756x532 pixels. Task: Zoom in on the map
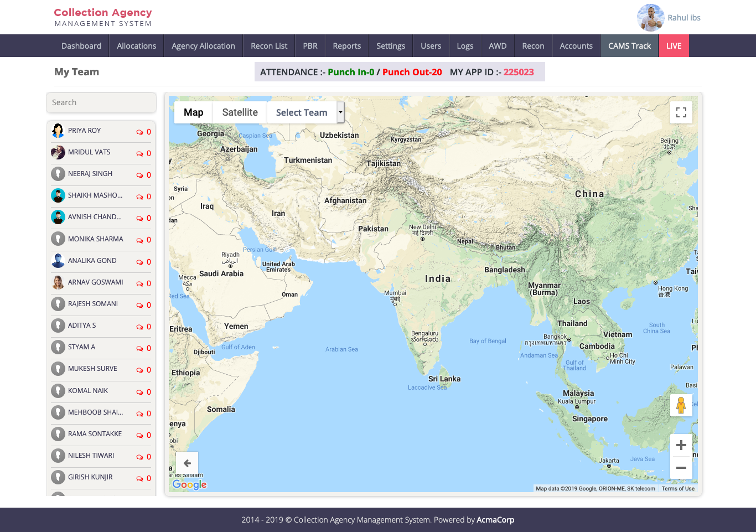point(681,445)
